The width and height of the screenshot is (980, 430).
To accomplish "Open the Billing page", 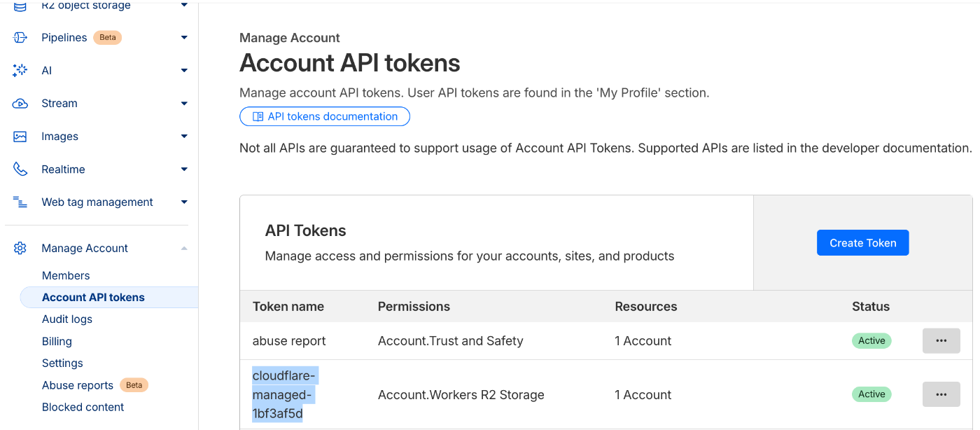I will coord(57,342).
